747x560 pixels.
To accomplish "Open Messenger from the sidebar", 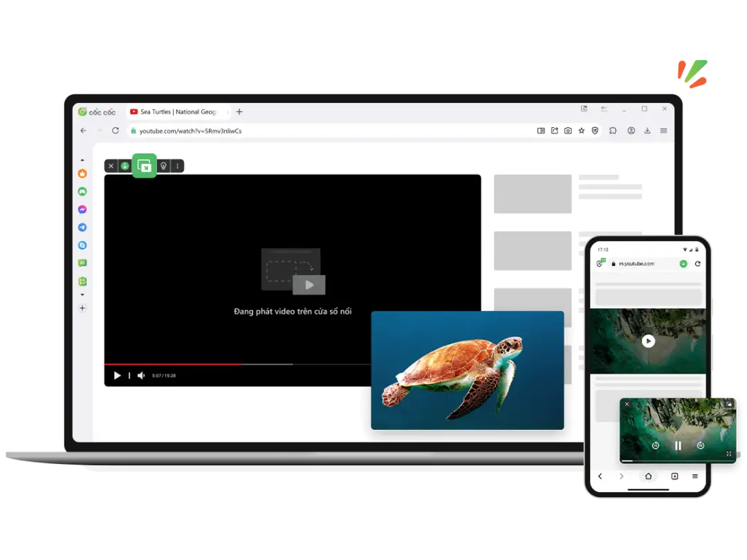I will (82, 209).
